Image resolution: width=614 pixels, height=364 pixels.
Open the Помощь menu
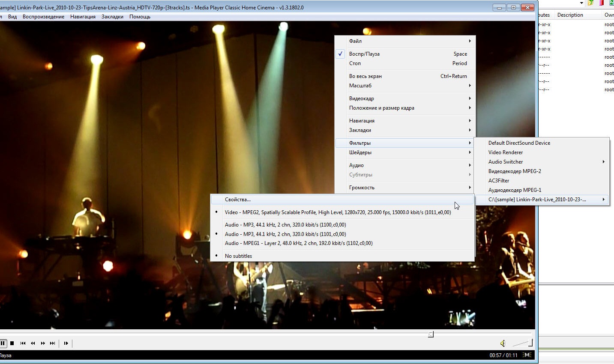(x=140, y=17)
